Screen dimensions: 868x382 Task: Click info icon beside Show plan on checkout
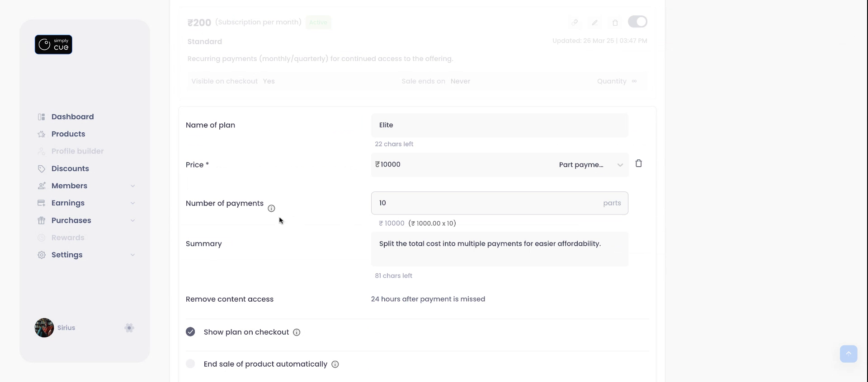point(297,332)
